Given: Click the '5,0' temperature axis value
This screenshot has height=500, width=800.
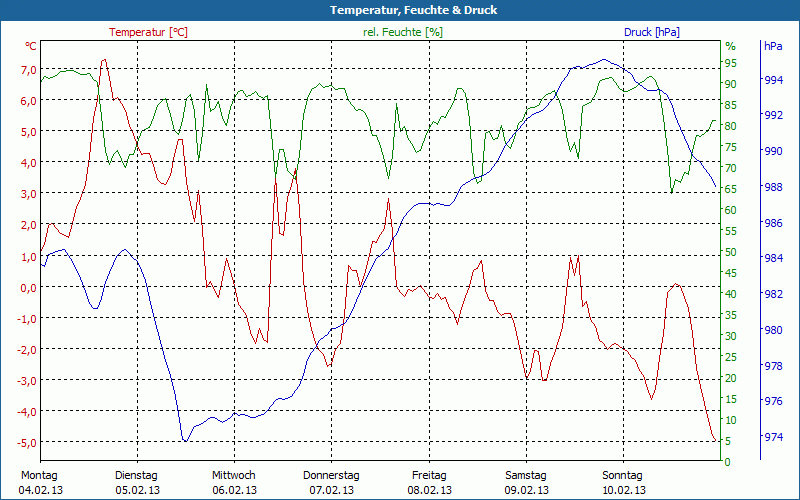Looking at the screenshot, I should click(28, 132).
